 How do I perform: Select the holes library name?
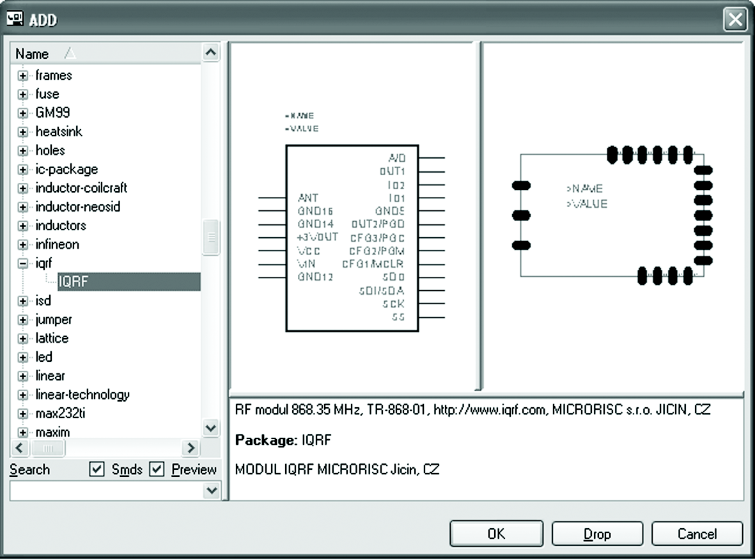tap(50, 151)
